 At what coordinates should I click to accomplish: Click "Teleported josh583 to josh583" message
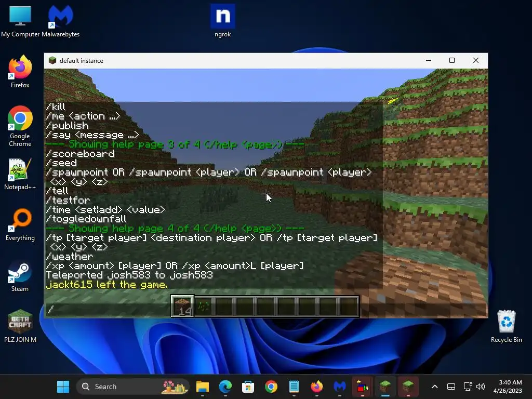pos(129,275)
